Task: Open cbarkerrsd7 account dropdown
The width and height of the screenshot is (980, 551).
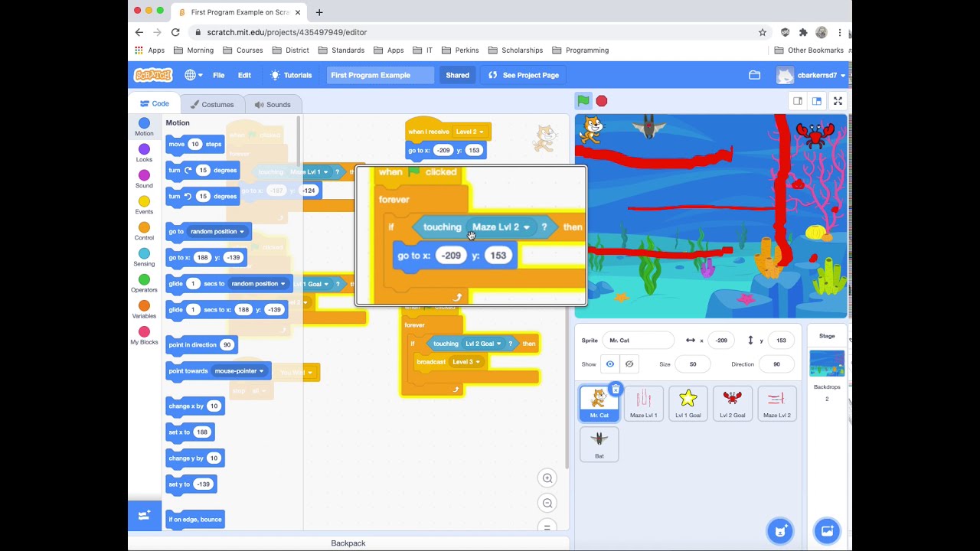Action: 812,75
